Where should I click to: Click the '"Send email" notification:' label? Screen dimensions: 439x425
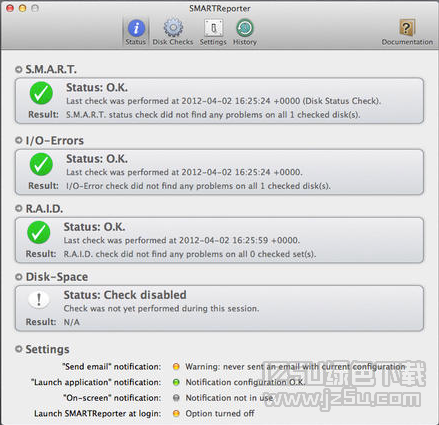tap(112, 367)
